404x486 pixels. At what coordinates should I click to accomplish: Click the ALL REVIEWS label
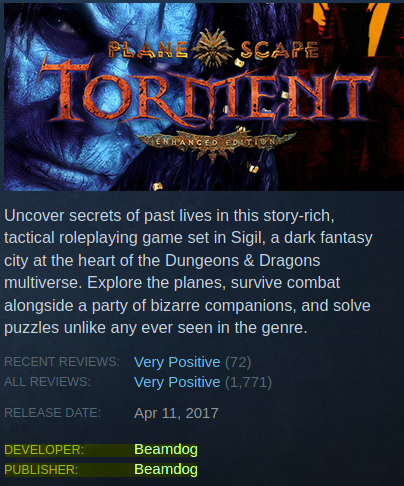[47, 382]
